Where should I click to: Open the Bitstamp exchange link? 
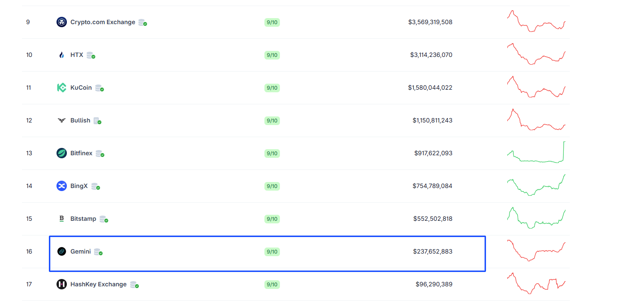83,219
